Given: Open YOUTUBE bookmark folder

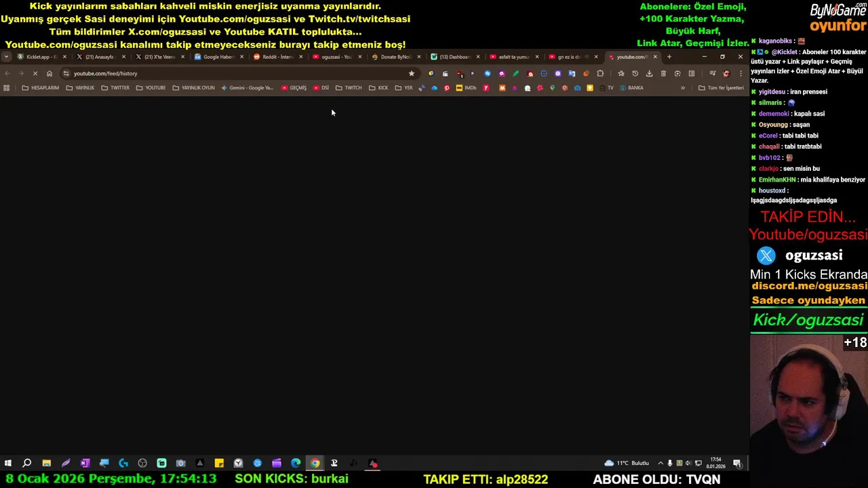Looking at the screenshot, I should click(x=151, y=87).
